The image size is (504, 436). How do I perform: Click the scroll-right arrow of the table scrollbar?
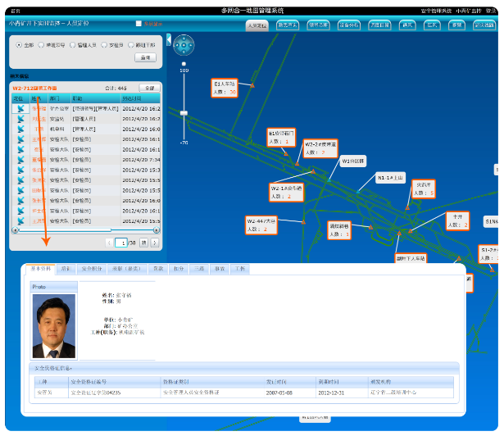(157, 230)
